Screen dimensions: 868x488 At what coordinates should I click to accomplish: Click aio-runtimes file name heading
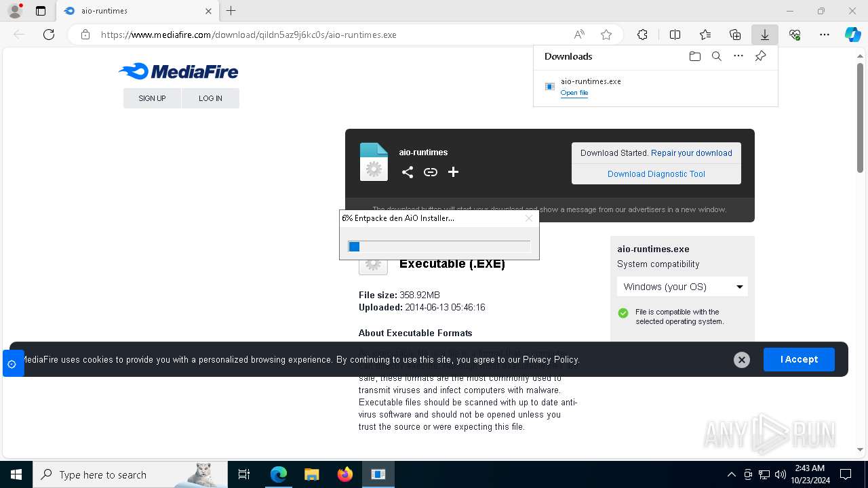(x=423, y=152)
